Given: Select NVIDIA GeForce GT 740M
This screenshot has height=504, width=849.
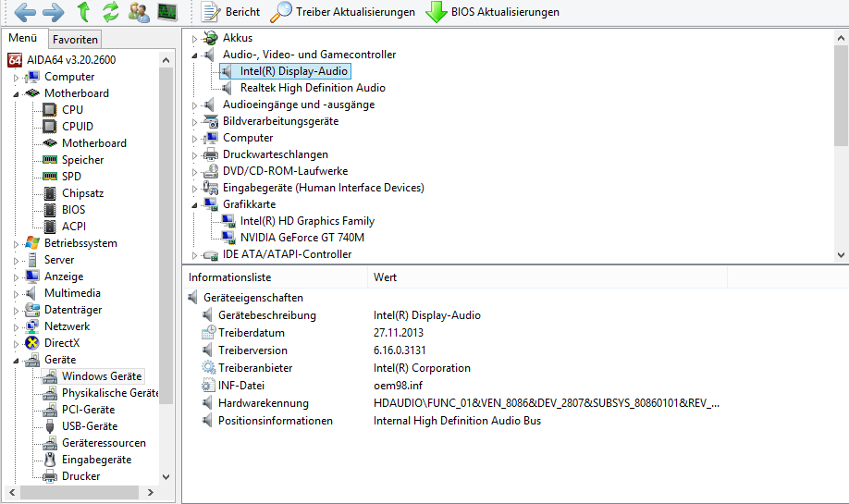Looking at the screenshot, I should 302,238.
